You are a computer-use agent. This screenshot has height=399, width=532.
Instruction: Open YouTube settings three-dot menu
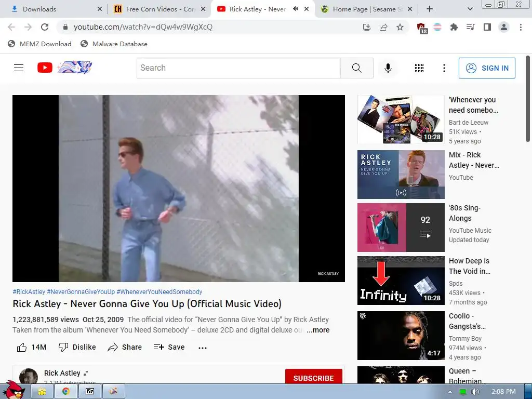[444, 68]
